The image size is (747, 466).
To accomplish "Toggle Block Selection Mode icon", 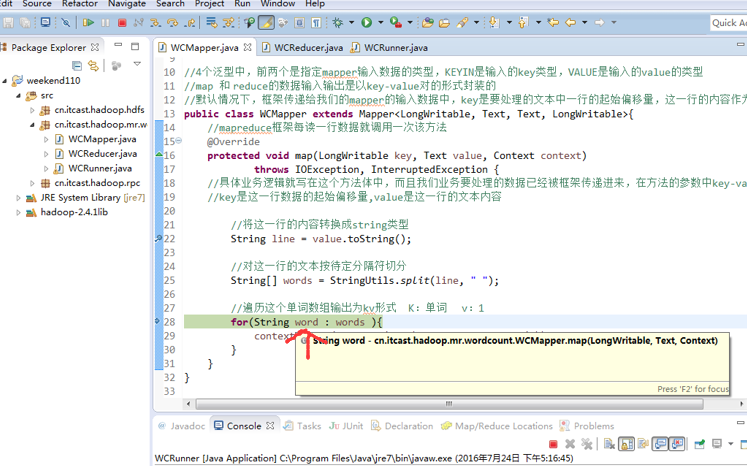I will click(299, 22).
